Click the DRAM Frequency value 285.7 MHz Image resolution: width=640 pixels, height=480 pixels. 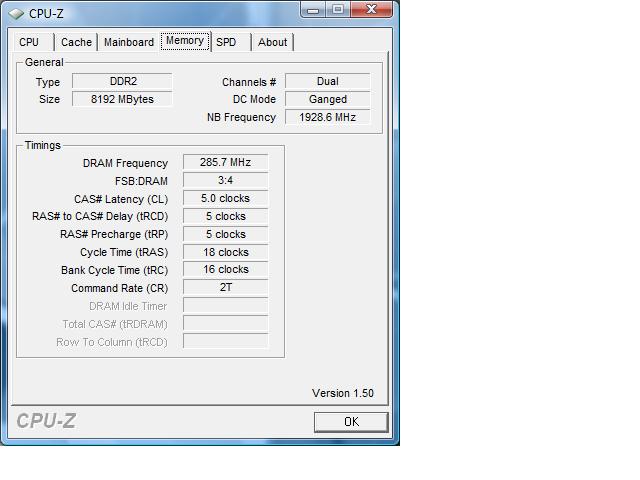coord(226,162)
